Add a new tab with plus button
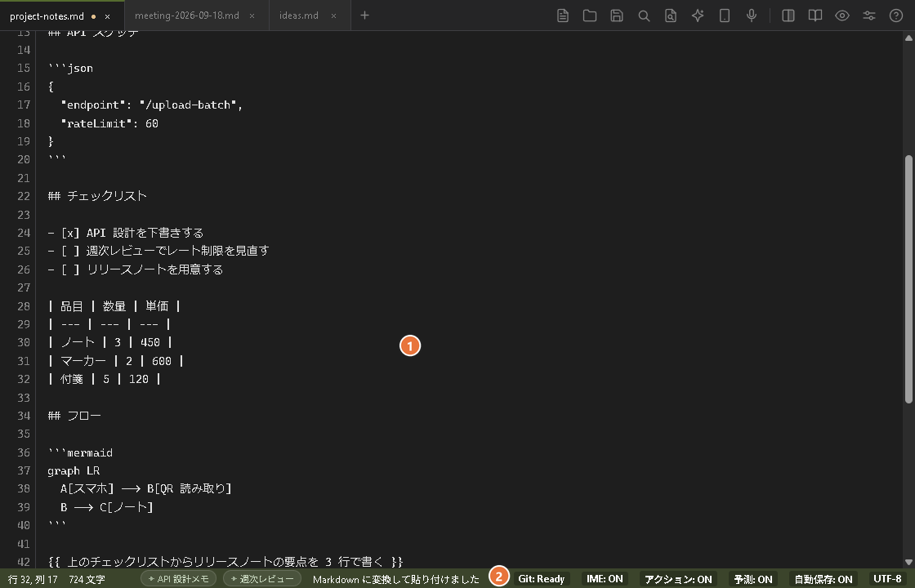Image resolution: width=915 pixels, height=588 pixels. click(364, 16)
